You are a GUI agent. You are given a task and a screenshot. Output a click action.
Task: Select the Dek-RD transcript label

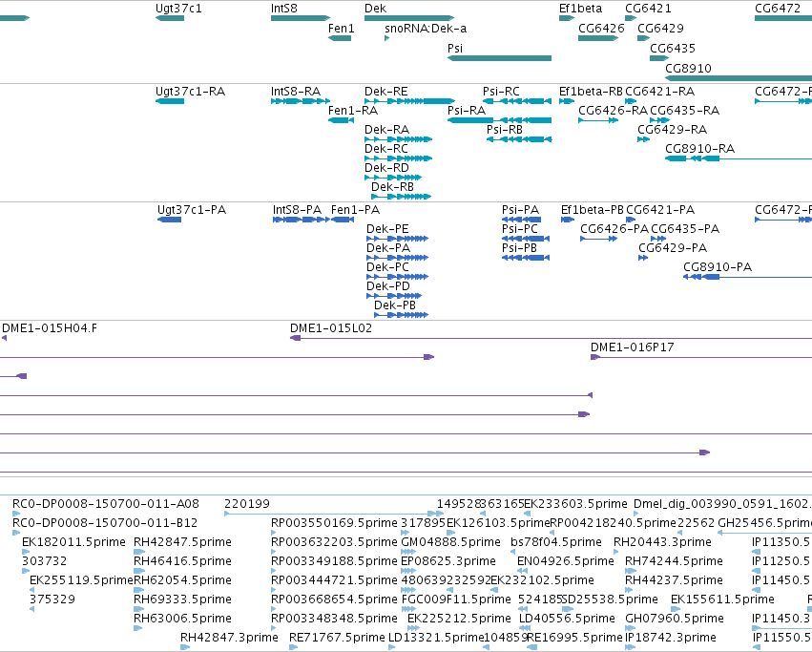(386, 167)
